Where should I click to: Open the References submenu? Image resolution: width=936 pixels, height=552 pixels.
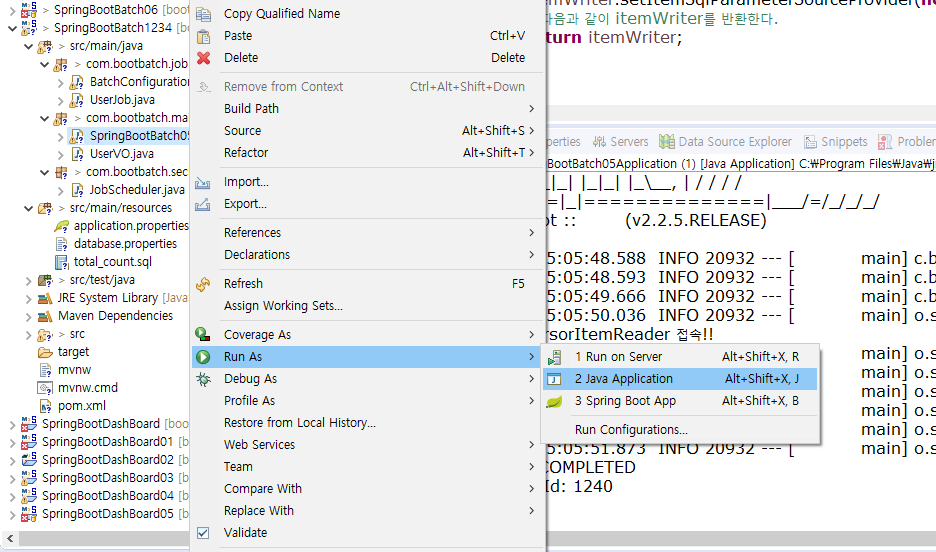(x=368, y=233)
